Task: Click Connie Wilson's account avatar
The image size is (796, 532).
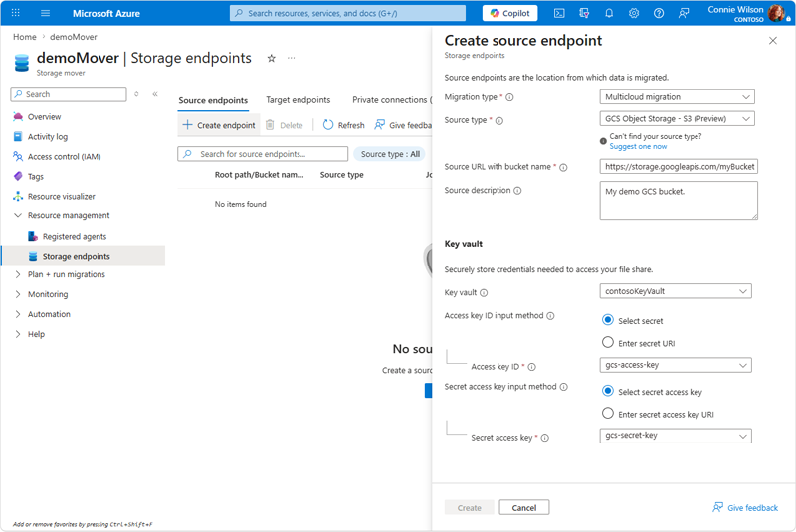Action: (776, 13)
